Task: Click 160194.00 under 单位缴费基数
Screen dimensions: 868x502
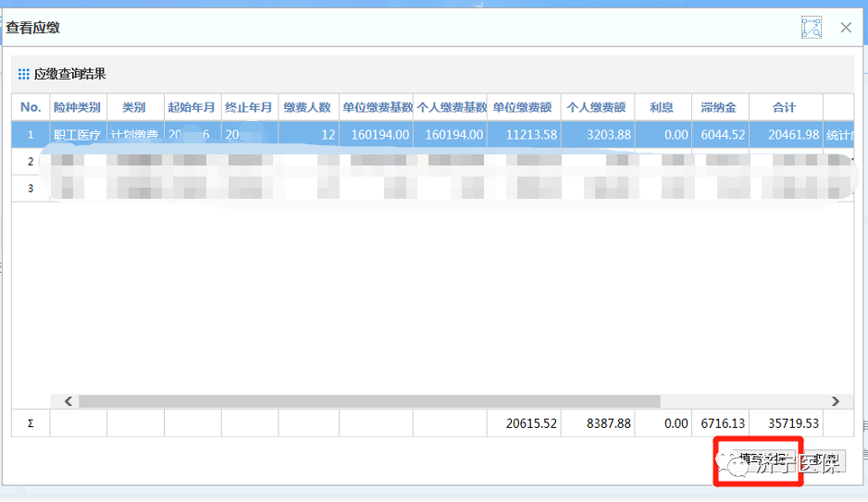Action: click(376, 134)
